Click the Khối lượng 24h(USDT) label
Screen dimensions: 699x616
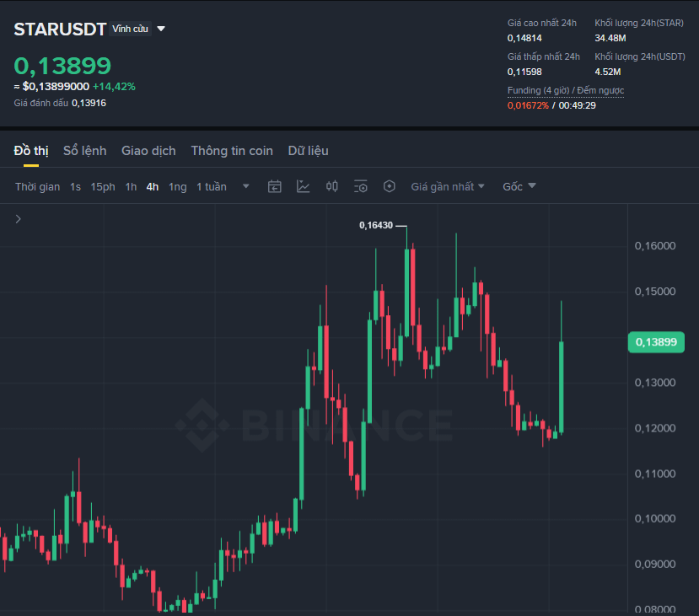640,56
